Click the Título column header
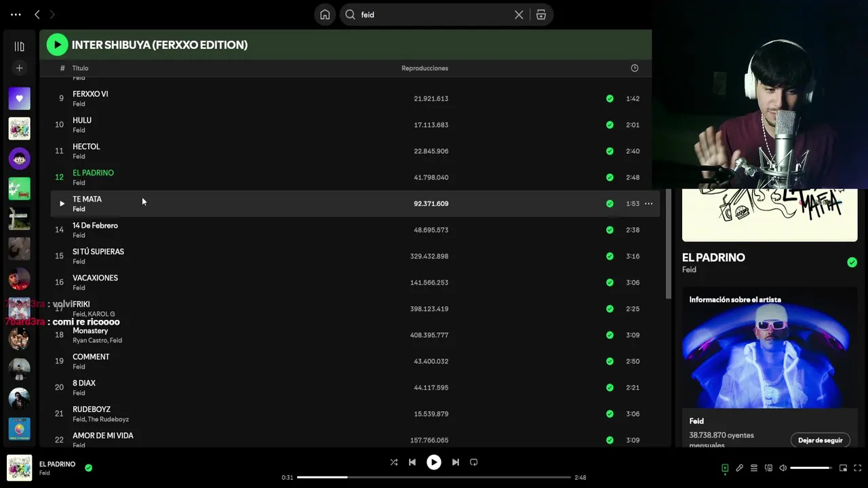 coord(81,68)
